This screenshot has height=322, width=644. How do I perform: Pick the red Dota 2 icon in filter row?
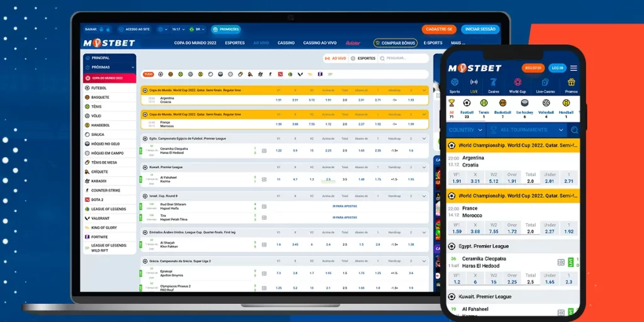pyautogui.click(x=280, y=74)
